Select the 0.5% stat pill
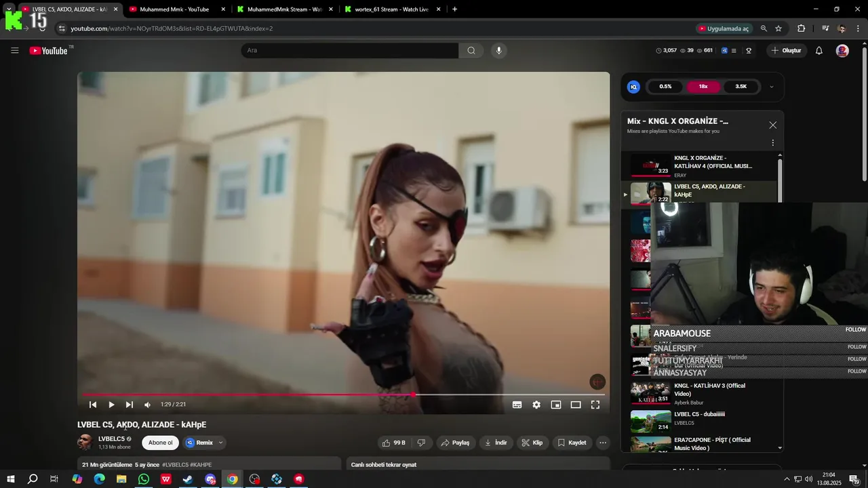Screen dimensions: 868x488 tap(665, 87)
